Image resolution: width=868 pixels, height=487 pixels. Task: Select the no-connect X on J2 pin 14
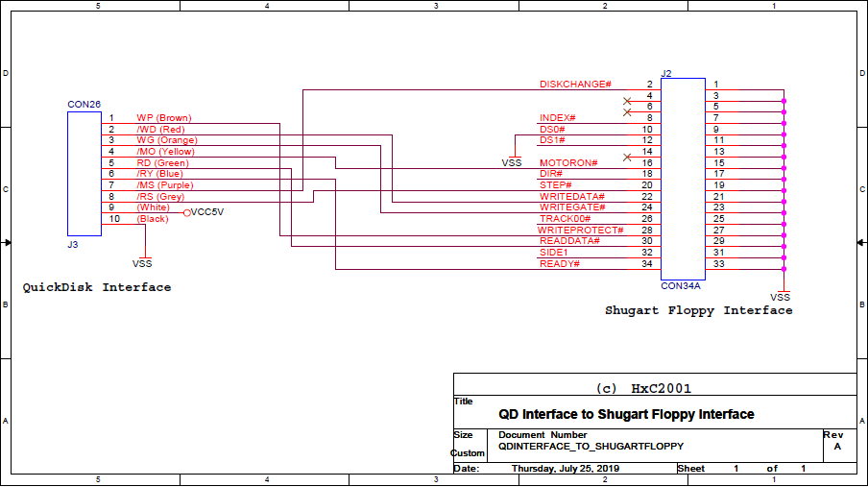(x=627, y=158)
